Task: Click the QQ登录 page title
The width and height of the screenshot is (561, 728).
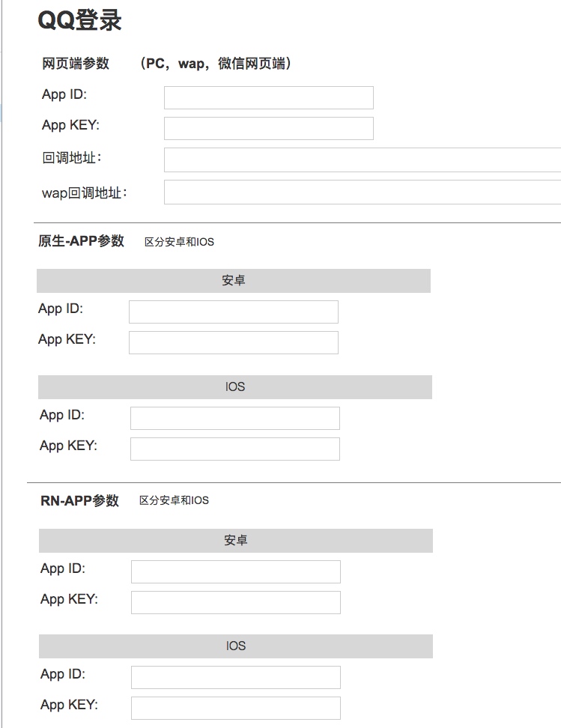Action: tap(79, 21)
